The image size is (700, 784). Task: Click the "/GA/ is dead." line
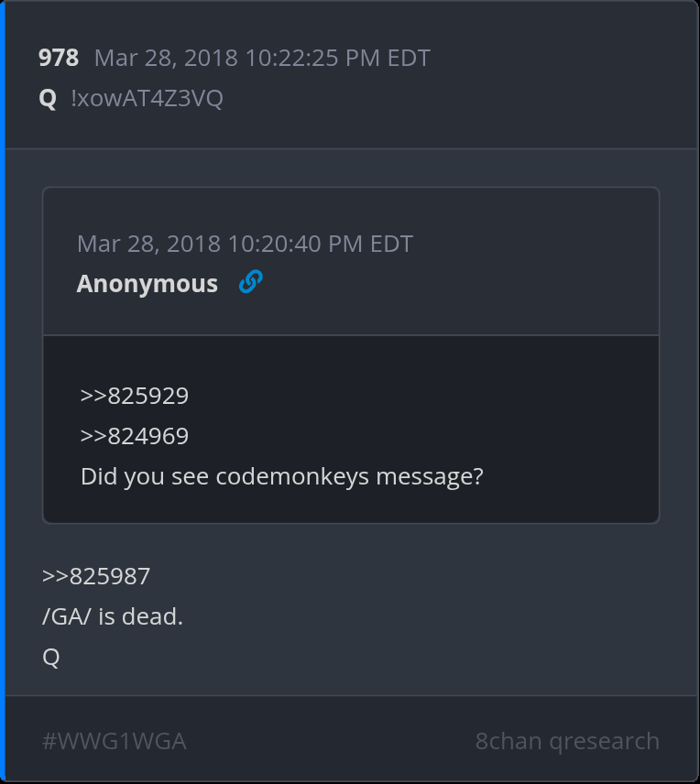113,616
